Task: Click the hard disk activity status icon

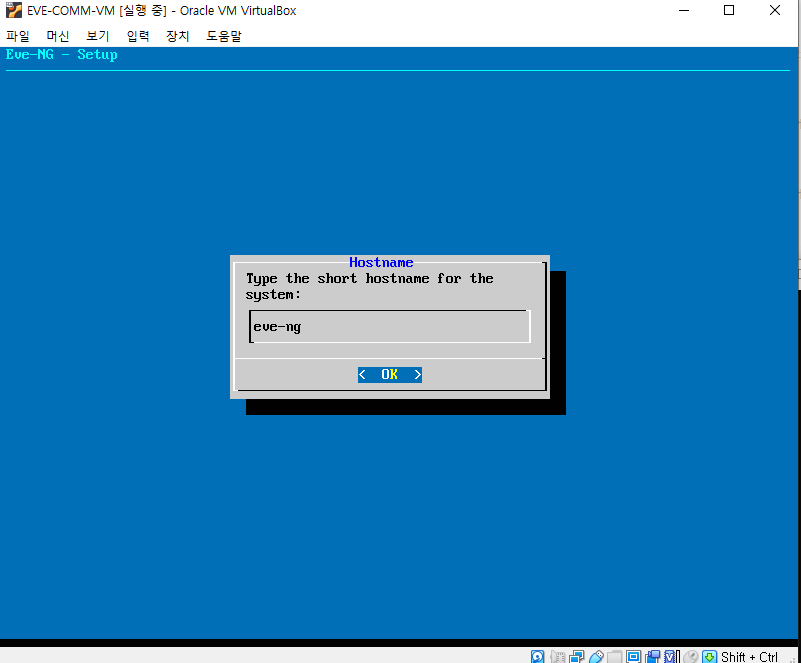Action: (x=537, y=656)
